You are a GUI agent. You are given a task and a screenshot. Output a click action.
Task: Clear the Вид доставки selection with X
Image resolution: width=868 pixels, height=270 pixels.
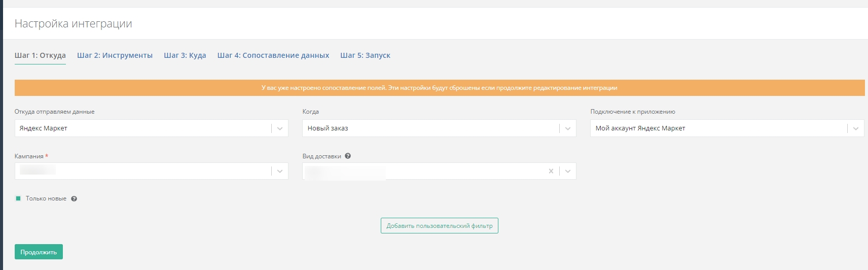[x=551, y=171]
